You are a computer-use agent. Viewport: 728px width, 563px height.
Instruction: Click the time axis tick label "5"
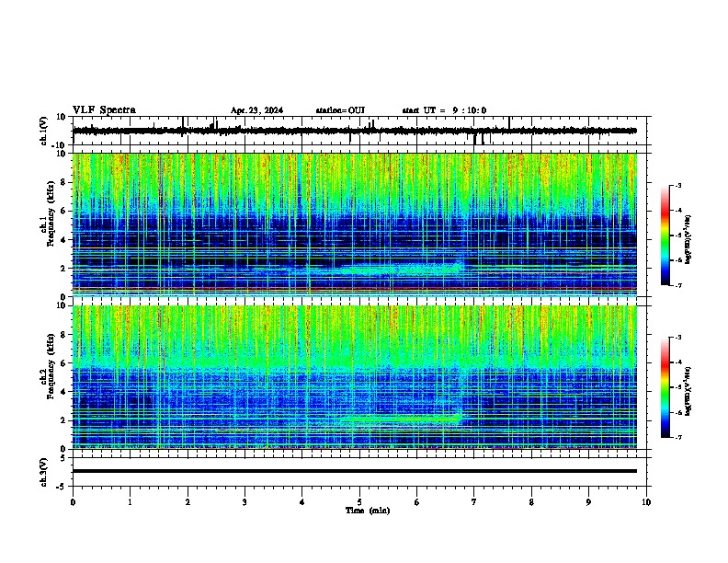[359, 502]
